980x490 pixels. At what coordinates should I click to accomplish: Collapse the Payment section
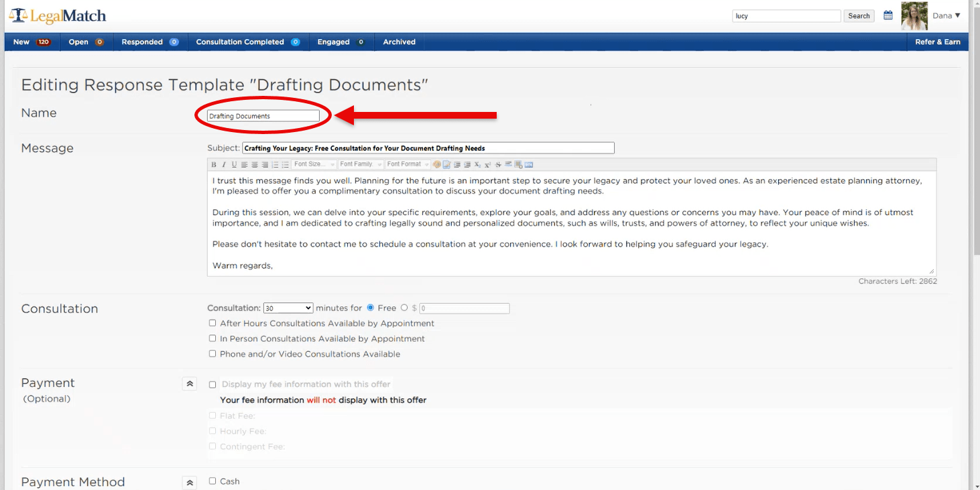[190, 384]
